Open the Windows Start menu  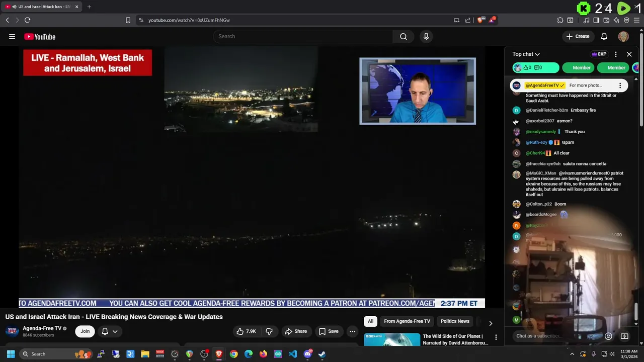11,354
